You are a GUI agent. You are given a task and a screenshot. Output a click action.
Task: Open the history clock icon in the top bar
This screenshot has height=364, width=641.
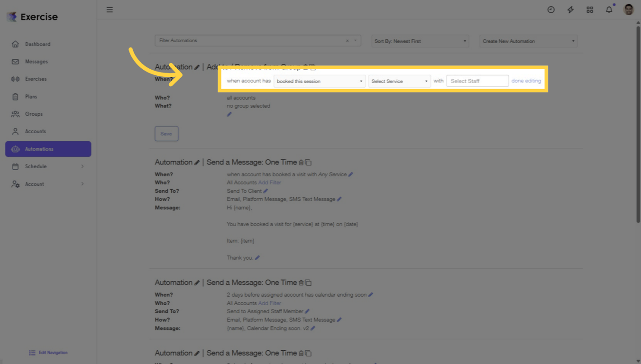(551, 9)
